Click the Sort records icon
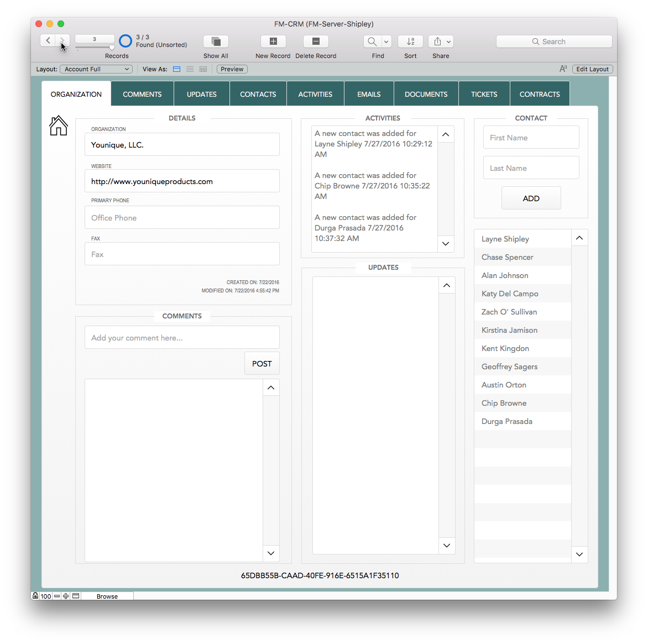 click(410, 41)
